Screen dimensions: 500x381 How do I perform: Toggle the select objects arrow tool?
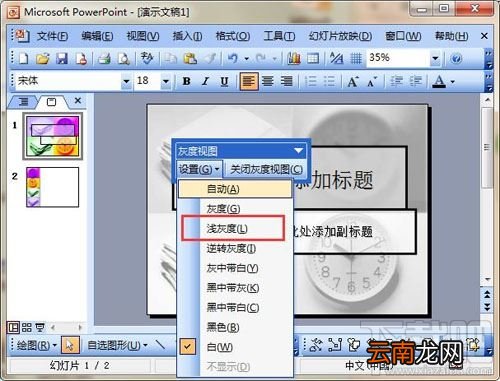[70, 345]
